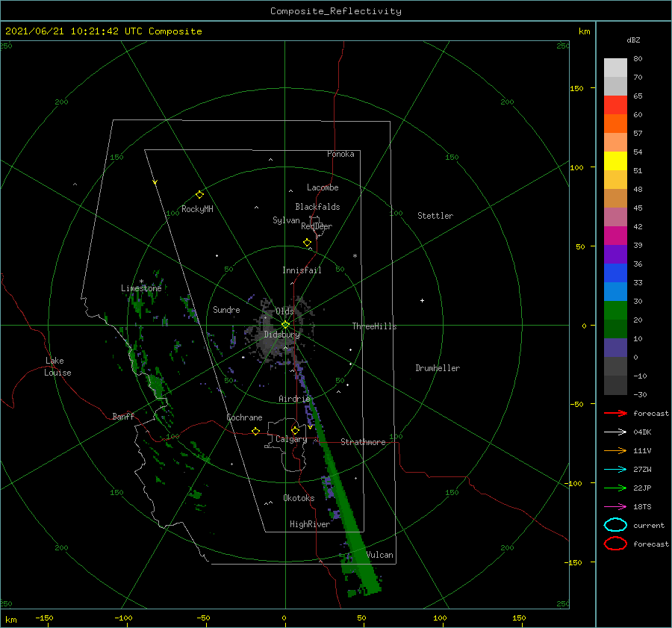Screen dimensions: 672x628
Task: Click the ThreeHills label
Action: click(374, 326)
